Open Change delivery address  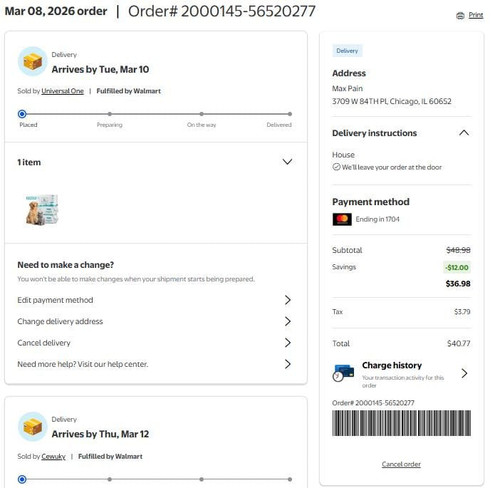pyautogui.click(x=154, y=321)
